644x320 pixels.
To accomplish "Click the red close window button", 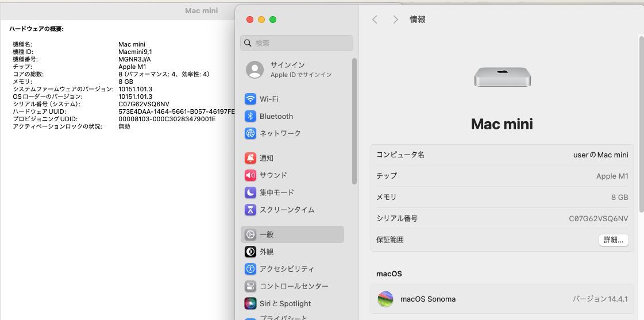I will click(x=250, y=20).
